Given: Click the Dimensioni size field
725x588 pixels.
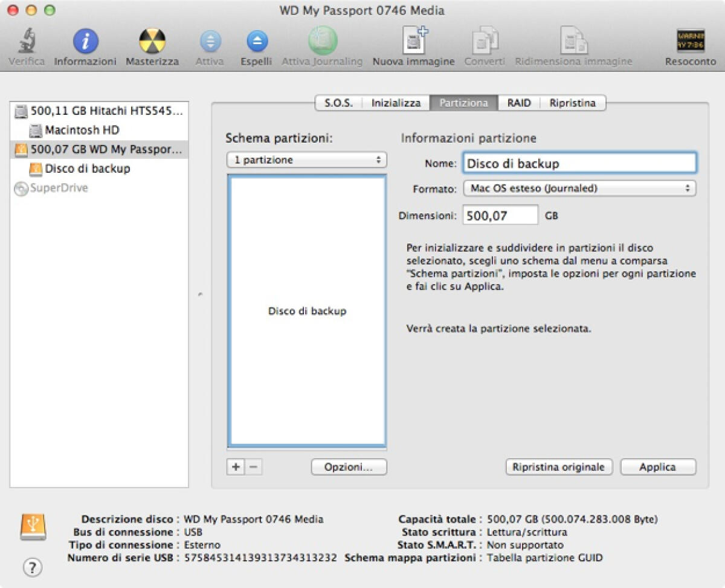Looking at the screenshot, I should click(500, 215).
